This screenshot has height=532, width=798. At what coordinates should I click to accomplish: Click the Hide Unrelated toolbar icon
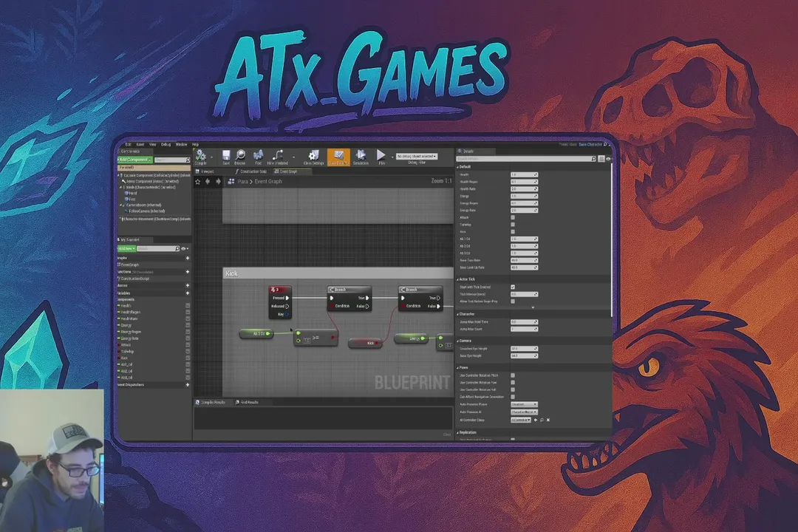[277, 156]
